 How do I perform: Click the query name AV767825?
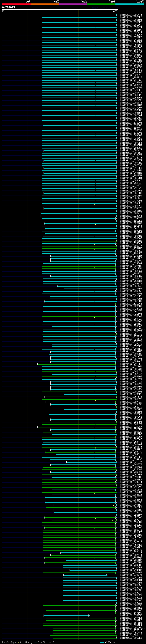(8, 7)
